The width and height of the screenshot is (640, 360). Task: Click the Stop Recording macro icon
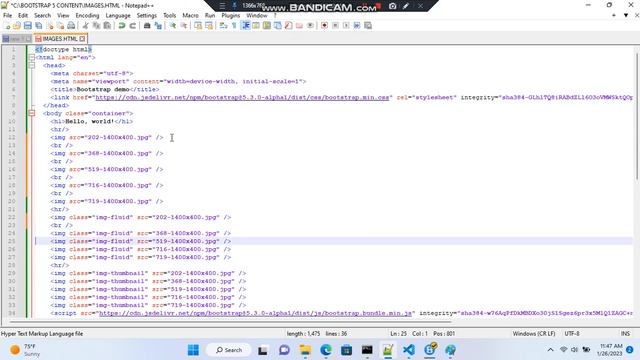335,26
